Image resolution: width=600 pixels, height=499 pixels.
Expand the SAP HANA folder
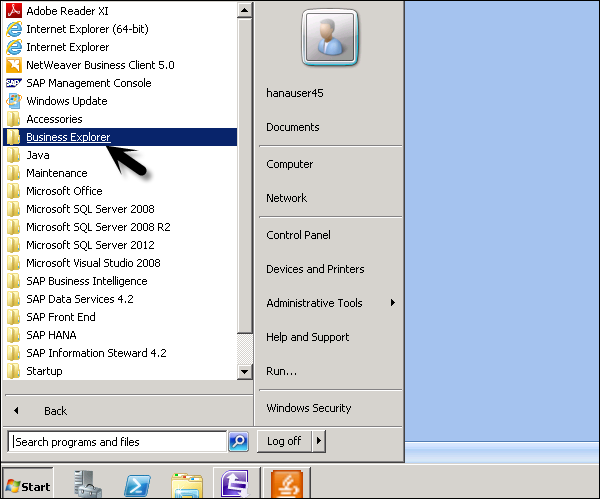(x=50, y=335)
